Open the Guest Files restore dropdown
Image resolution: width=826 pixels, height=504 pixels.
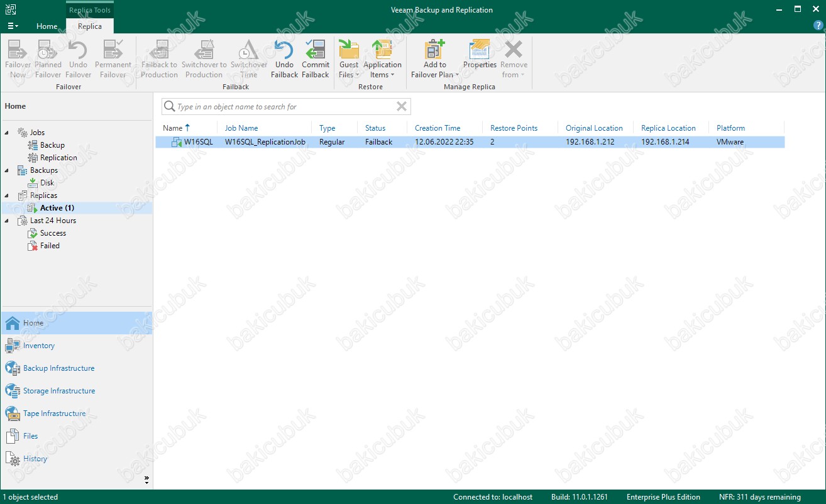pos(349,59)
